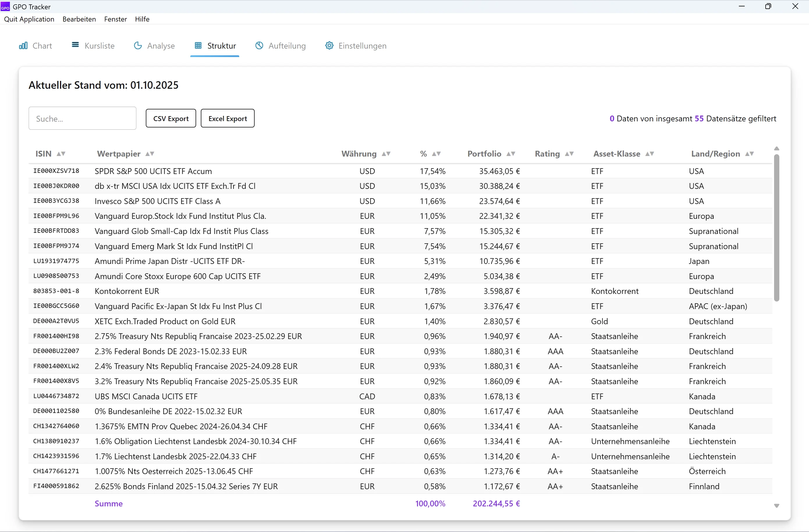Open the Hilfe menu
Viewport: 809px width, 532px height.
(x=142, y=19)
